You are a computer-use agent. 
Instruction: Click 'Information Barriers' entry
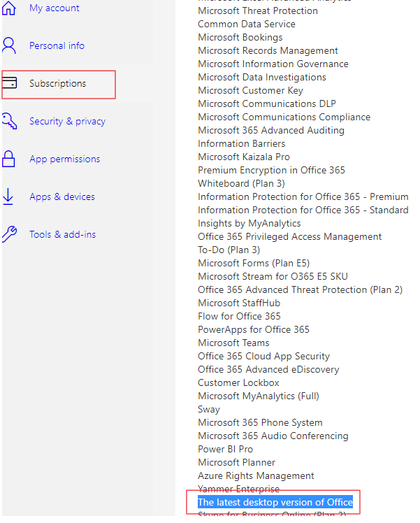pyautogui.click(x=242, y=144)
